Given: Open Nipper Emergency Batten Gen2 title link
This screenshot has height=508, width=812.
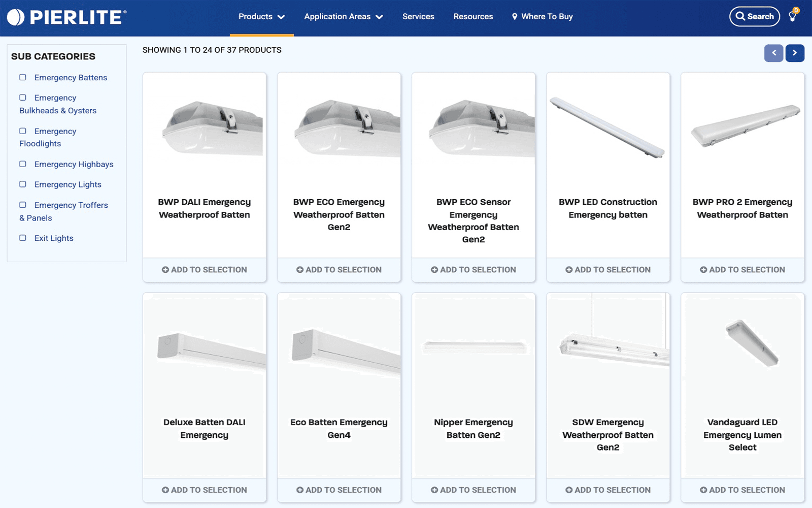Looking at the screenshot, I should pos(473,429).
